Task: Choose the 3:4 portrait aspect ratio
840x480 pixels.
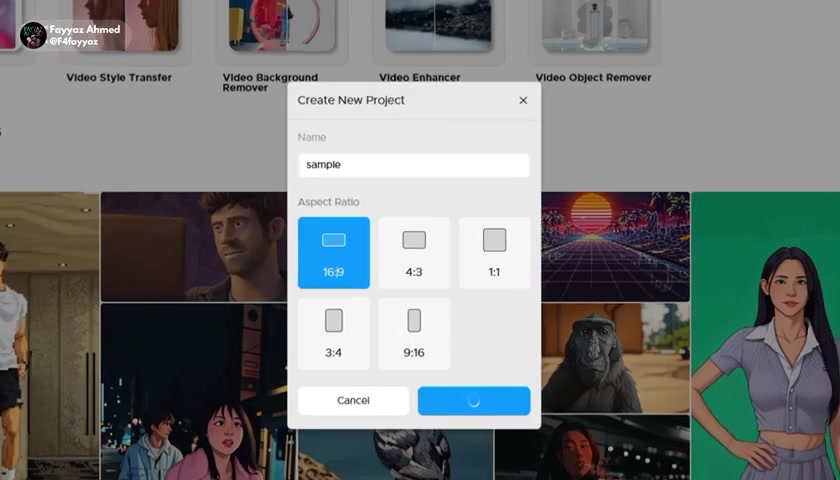Action: (x=334, y=333)
